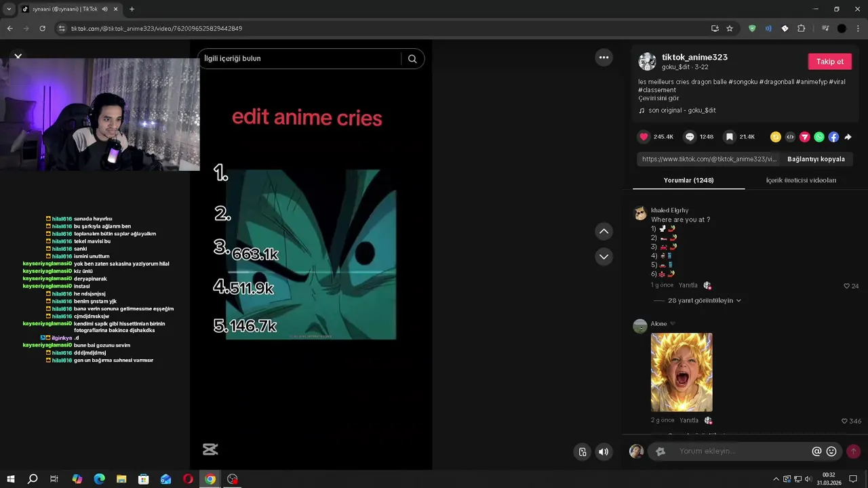Share the video to WhatsApp
The width and height of the screenshot is (868, 488).
(819, 137)
